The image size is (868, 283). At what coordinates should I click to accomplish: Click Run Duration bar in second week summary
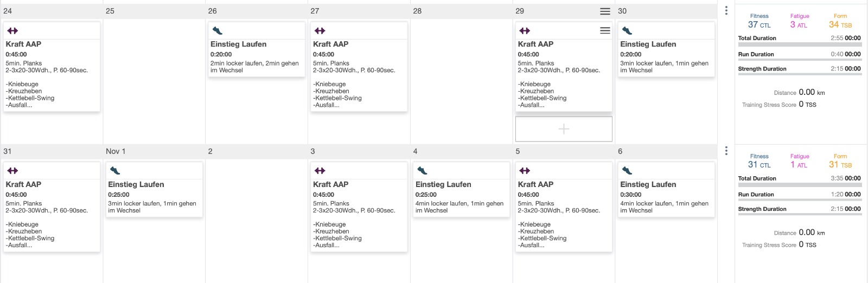[800, 201]
